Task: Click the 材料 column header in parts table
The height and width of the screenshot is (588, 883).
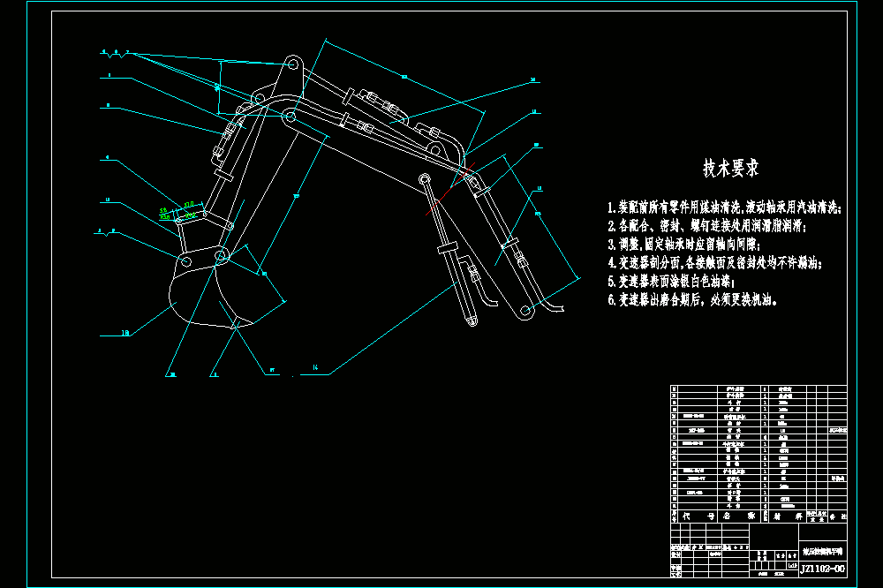Action: pos(788,516)
